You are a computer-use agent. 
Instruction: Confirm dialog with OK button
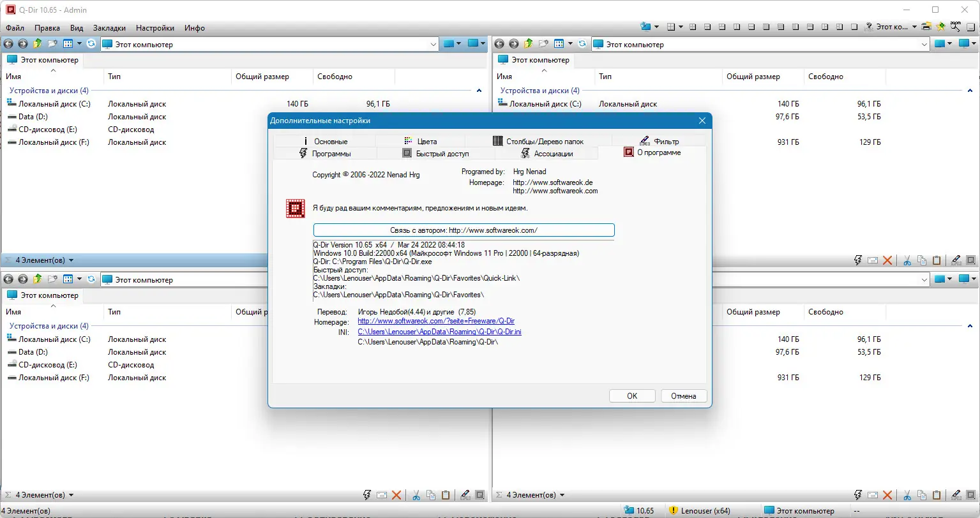coord(632,396)
